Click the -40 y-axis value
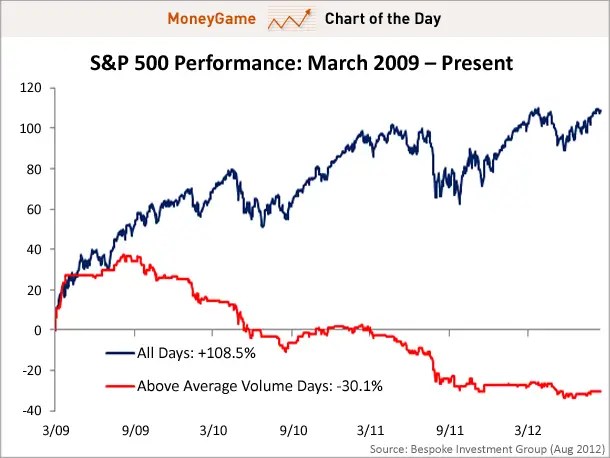 (30, 411)
